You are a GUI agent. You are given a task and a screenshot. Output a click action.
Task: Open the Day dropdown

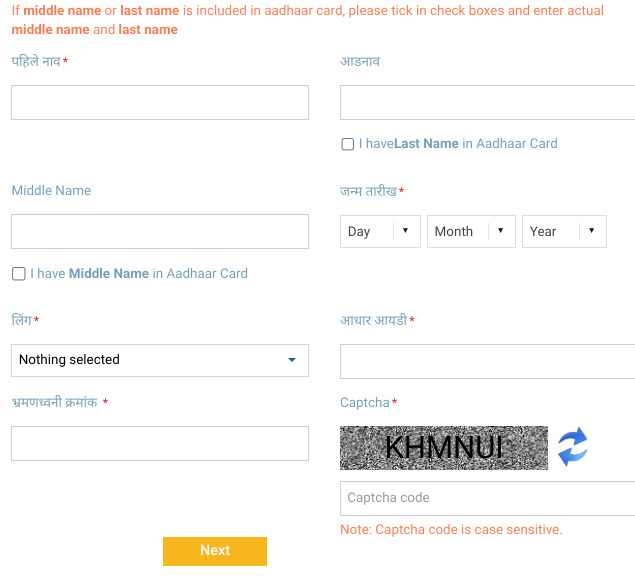380,231
